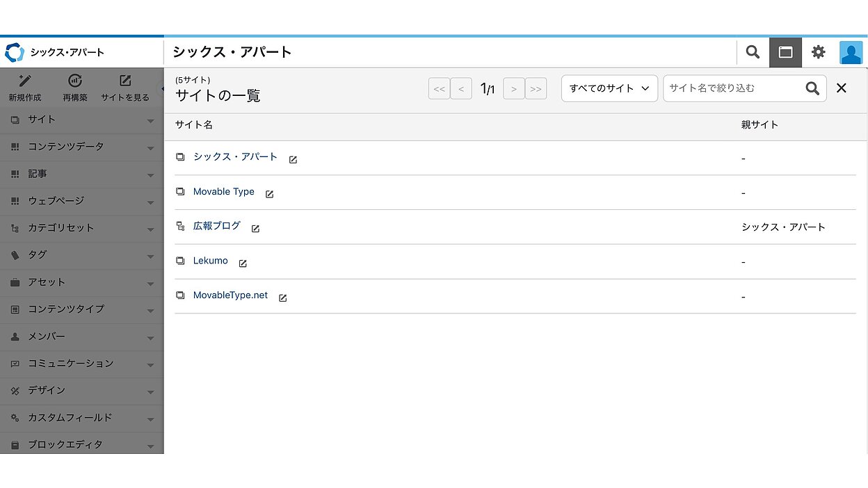Click the シックス・アパート logo icon

tap(14, 52)
